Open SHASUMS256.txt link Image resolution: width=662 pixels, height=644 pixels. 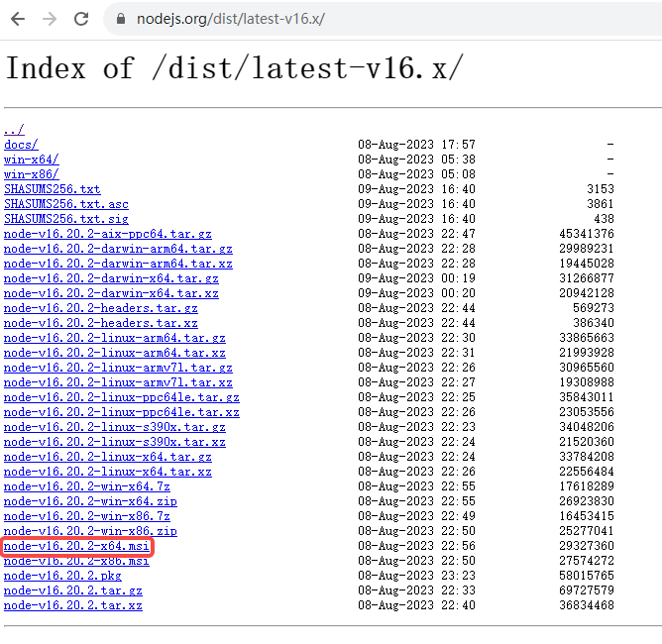[x=52, y=189]
